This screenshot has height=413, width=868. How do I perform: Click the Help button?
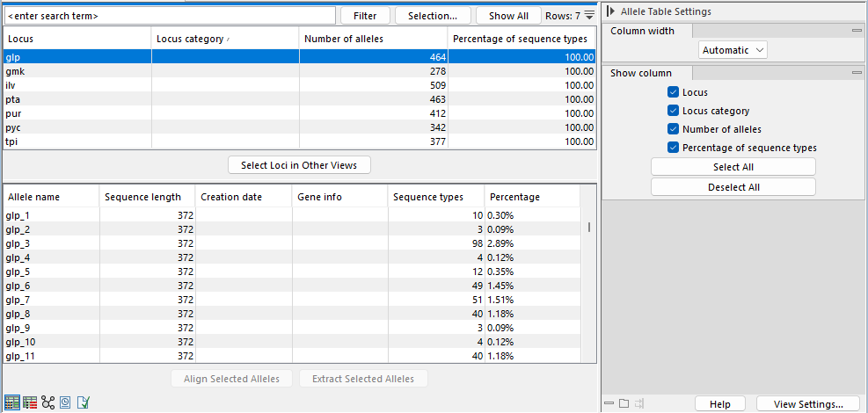point(720,404)
